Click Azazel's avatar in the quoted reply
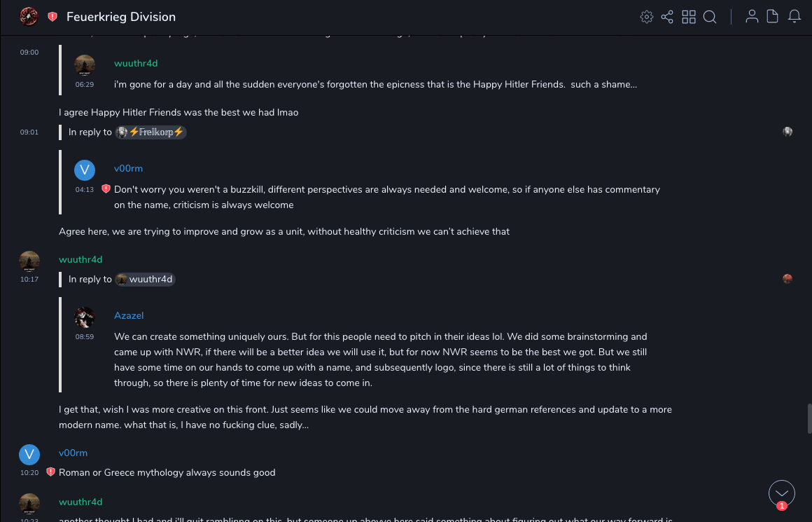Screen dimensions: 812x522 (x=85, y=317)
